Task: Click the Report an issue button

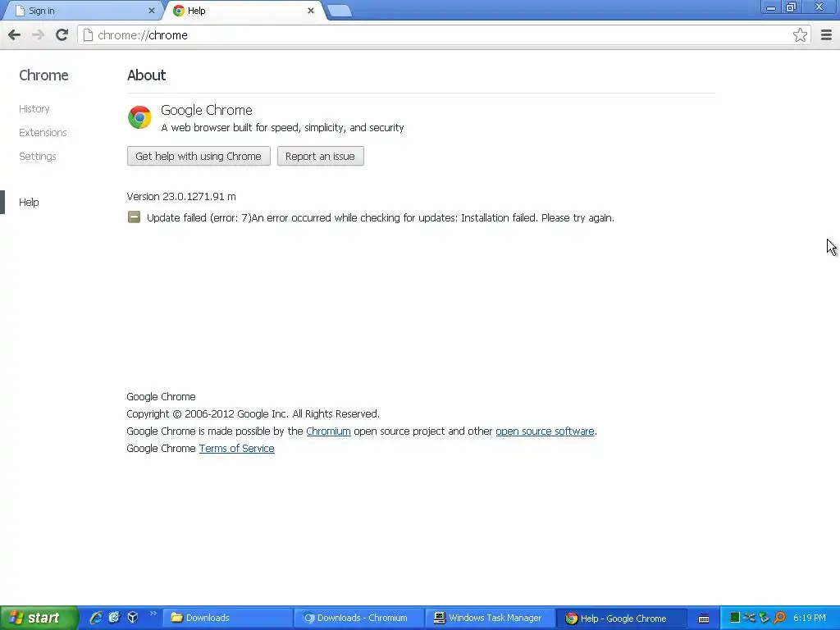Action: tap(321, 156)
